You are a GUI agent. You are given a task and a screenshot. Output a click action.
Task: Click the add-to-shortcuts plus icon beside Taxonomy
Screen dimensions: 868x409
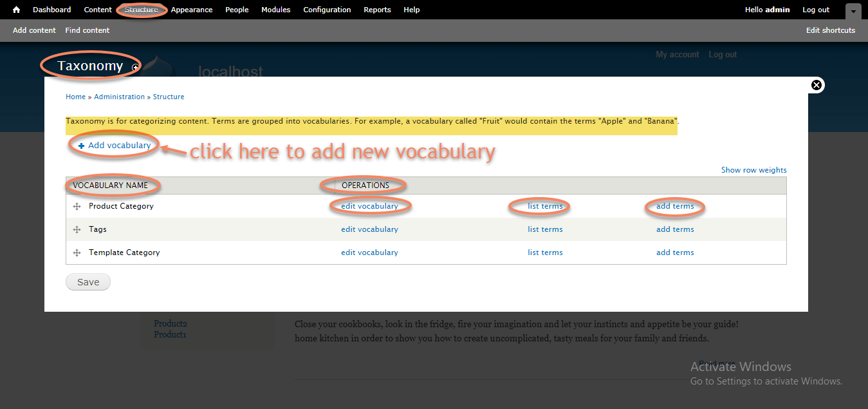coord(135,67)
